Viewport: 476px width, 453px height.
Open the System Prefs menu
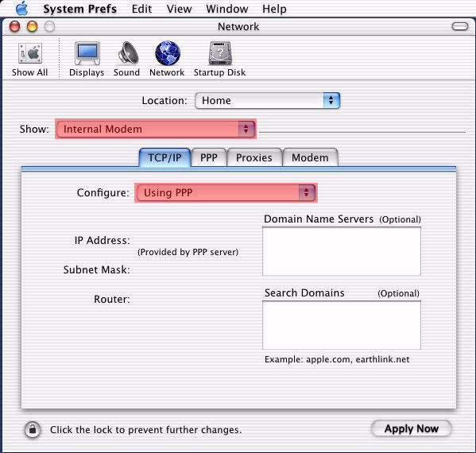pyautogui.click(x=79, y=9)
